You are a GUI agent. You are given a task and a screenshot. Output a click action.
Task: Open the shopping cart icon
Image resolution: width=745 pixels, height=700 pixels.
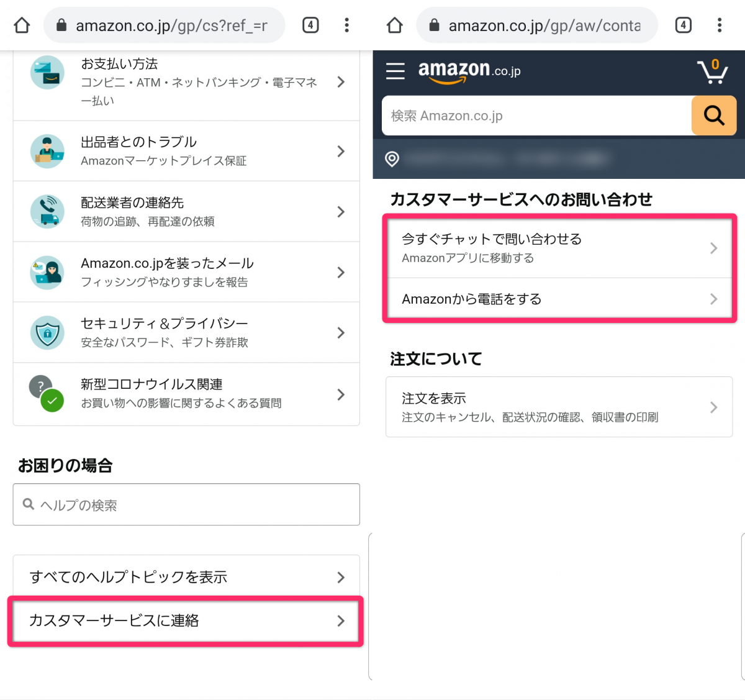pos(712,71)
